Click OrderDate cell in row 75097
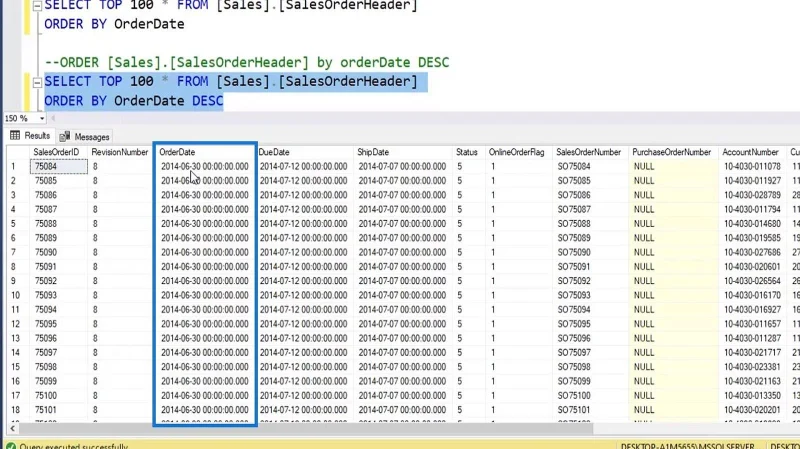The height and width of the screenshot is (449, 800). point(205,353)
